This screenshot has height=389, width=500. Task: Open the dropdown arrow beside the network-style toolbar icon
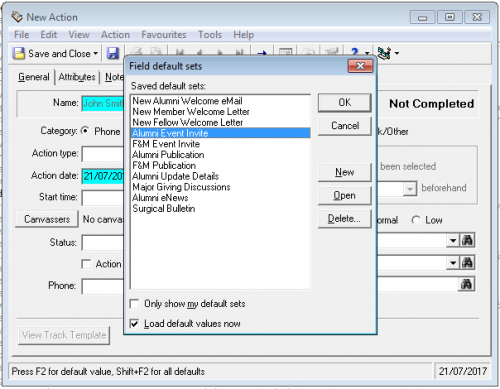coord(397,53)
